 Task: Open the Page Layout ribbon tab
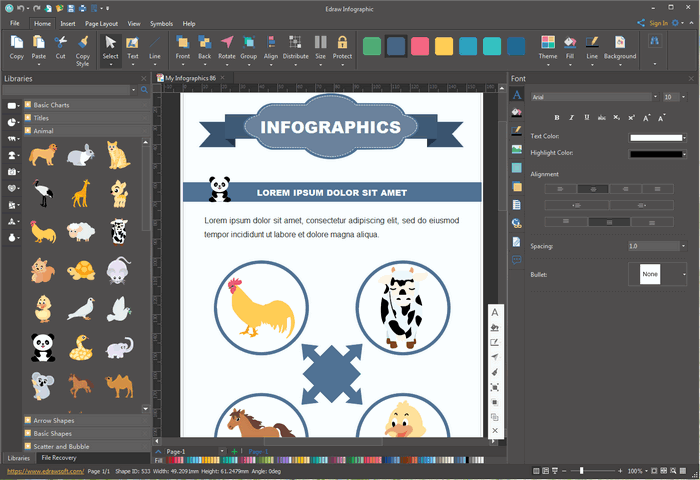[100, 22]
